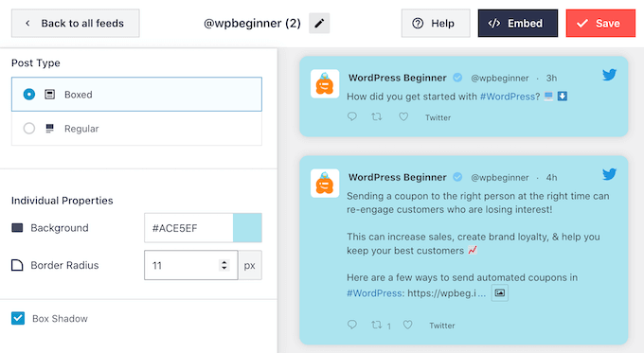The width and height of the screenshot is (644, 353).
Task: Open the light blue background color swatch
Action: coord(247,228)
